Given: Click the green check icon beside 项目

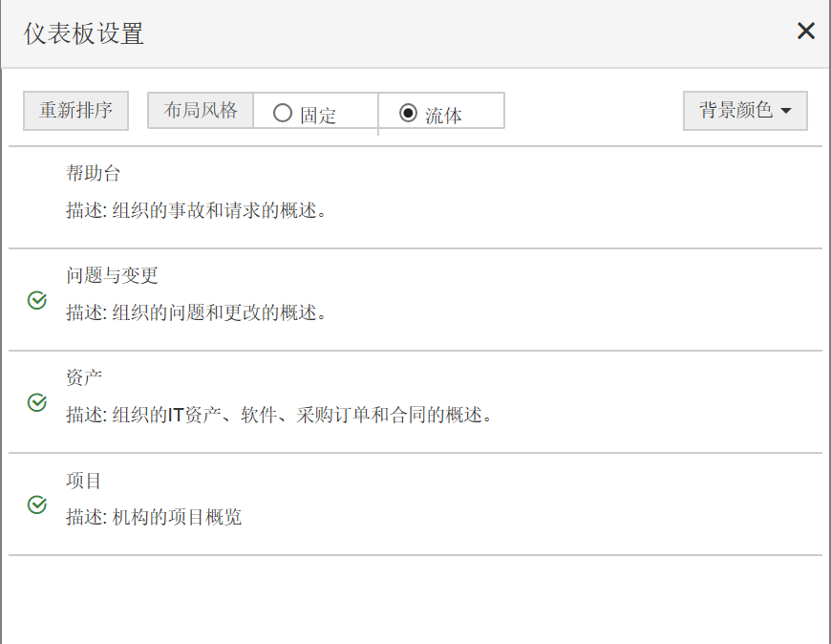Looking at the screenshot, I should 37,504.
